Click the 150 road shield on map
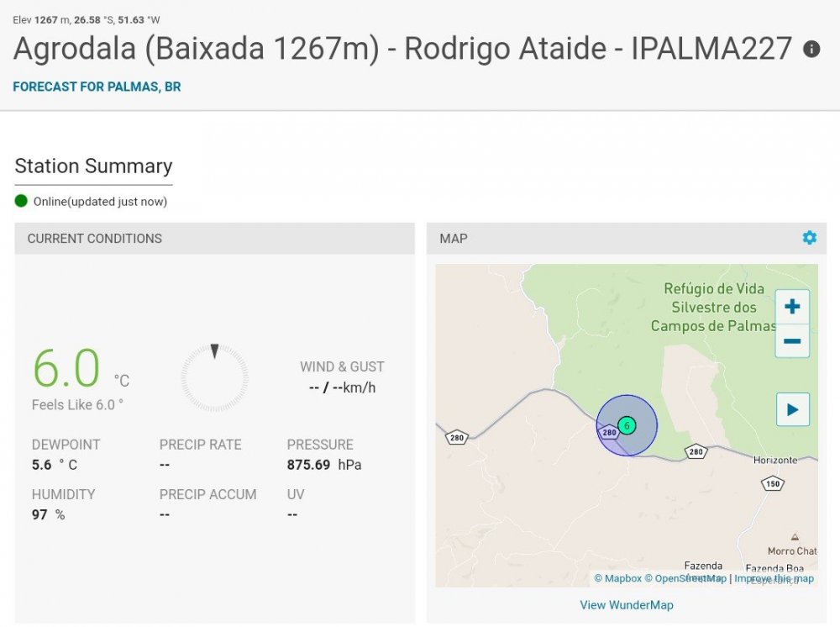The height and width of the screenshot is (627, 840). tap(773, 484)
